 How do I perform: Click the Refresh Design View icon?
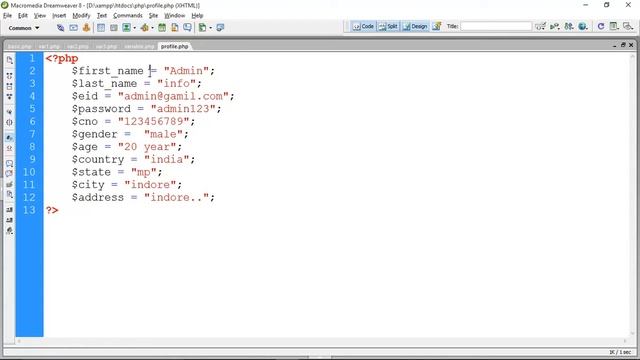pyautogui.click(x=601, y=27)
